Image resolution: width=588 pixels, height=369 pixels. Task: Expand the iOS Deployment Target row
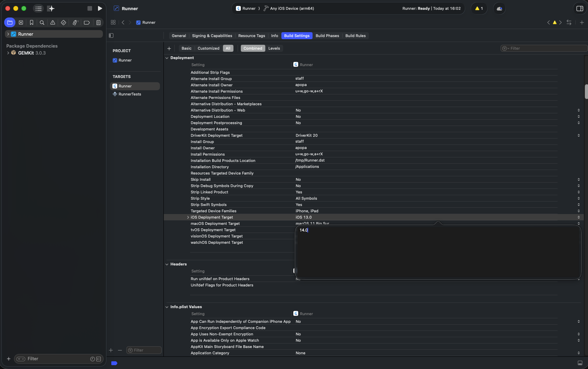188,217
